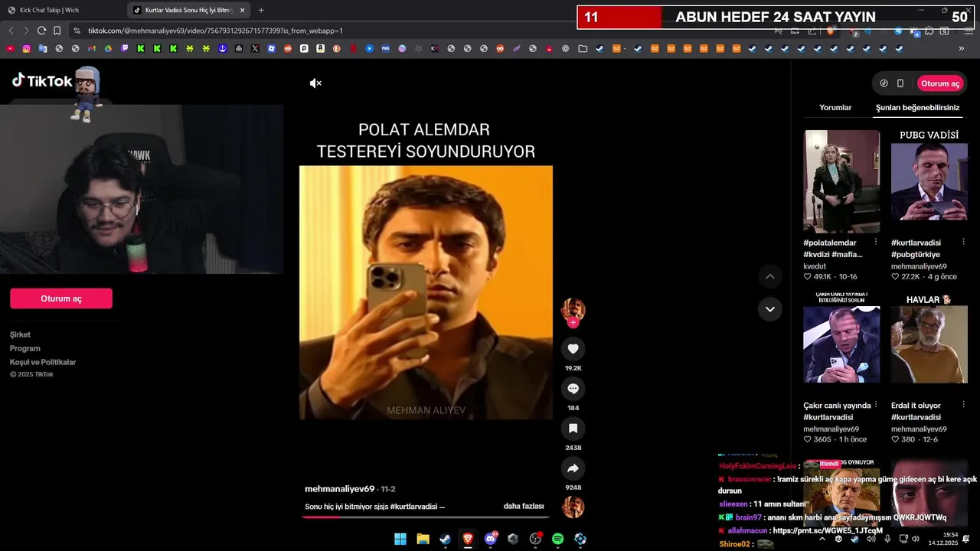The width and height of the screenshot is (980, 551).
Task: Unmute the TikTok video sound
Action: [x=315, y=83]
